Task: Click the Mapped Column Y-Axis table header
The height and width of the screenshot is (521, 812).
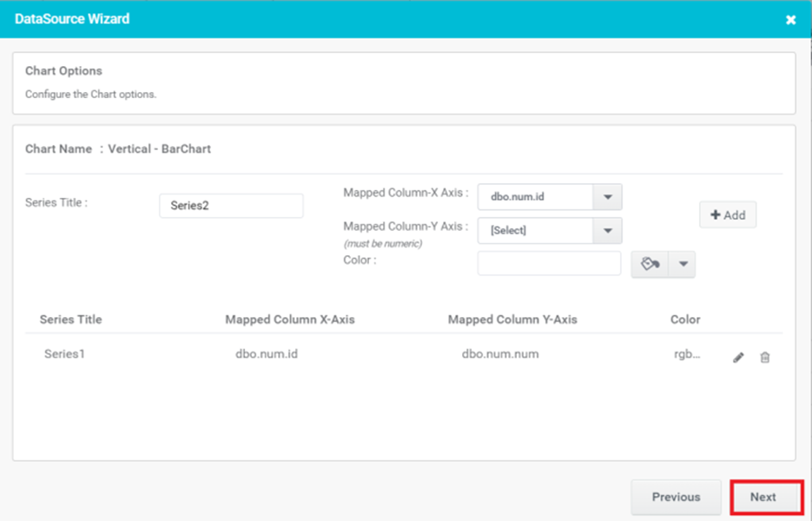Action: (x=512, y=320)
